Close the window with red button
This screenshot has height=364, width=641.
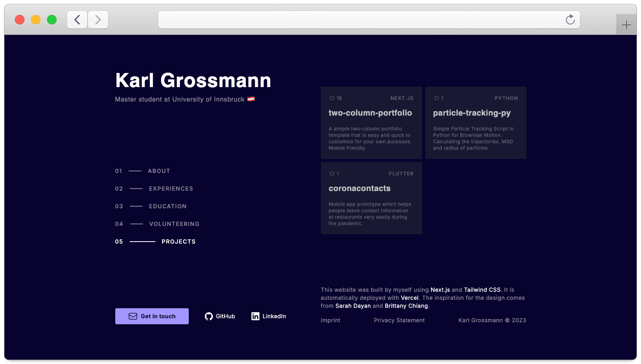[20, 20]
